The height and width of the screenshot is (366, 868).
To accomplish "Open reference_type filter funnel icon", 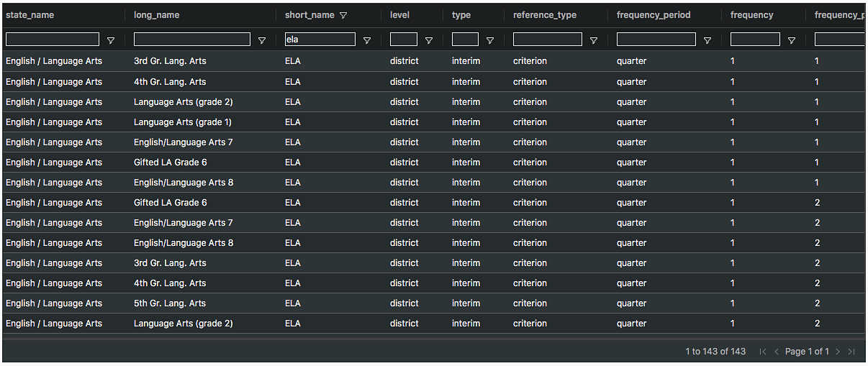I will (x=594, y=41).
